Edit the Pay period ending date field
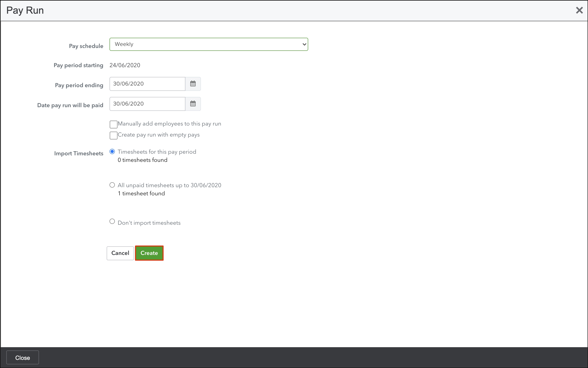This screenshot has height=368, width=588. pyautogui.click(x=147, y=84)
